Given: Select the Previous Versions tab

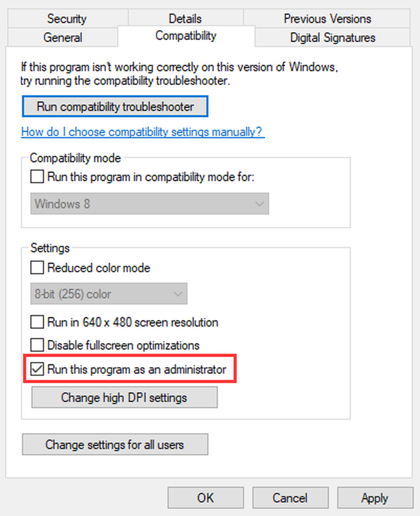Looking at the screenshot, I should point(327,19).
